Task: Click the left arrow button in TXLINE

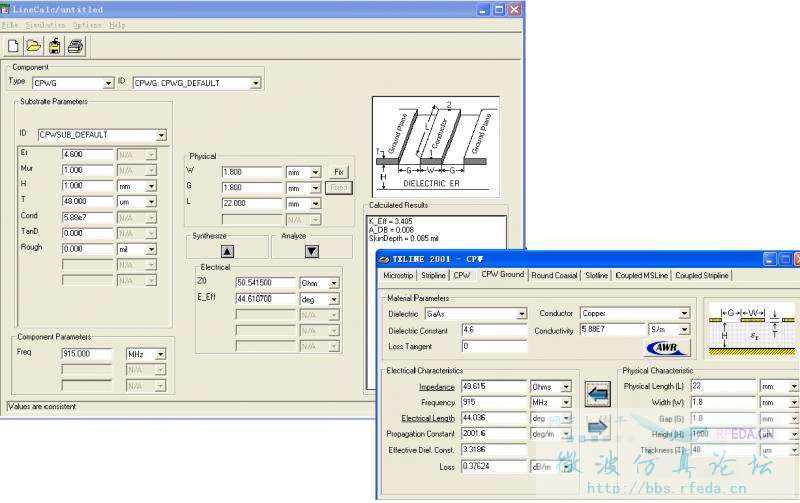Action: tap(597, 394)
